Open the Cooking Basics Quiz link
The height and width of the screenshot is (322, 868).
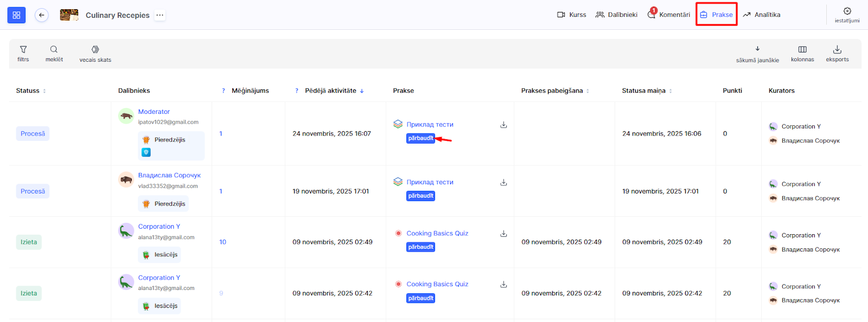pyautogui.click(x=437, y=233)
